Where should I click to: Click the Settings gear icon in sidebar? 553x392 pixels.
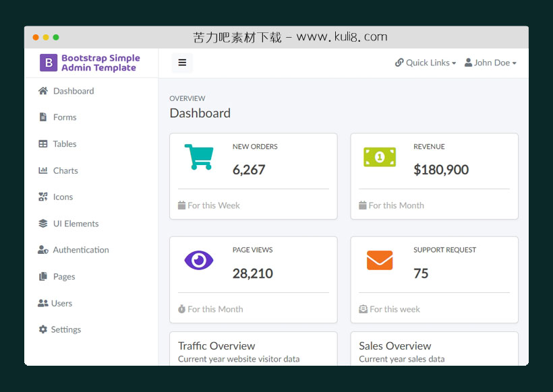click(42, 329)
